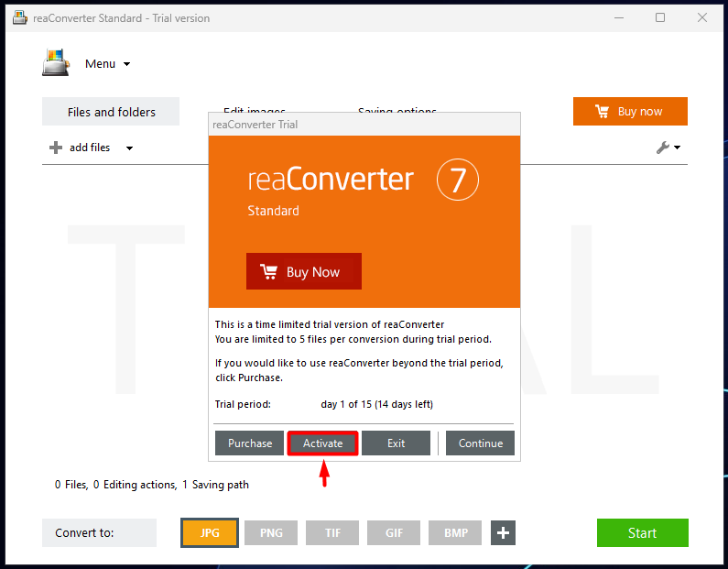Close the reaConverter window
The image size is (728, 569).
pos(702,17)
